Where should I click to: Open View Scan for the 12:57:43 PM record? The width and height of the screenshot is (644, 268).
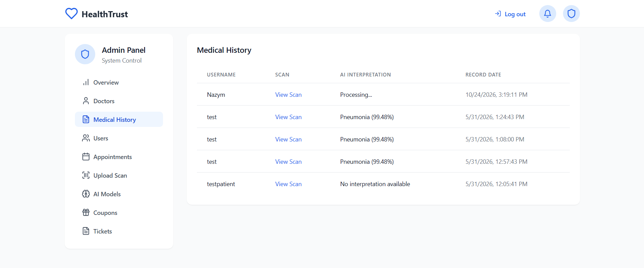tap(288, 162)
